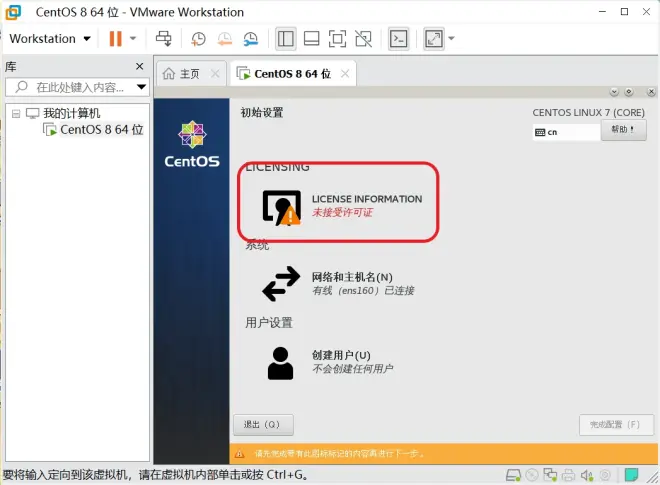Click the hard disk status icon
The width and height of the screenshot is (660, 485).
click(x=513, y=475)
